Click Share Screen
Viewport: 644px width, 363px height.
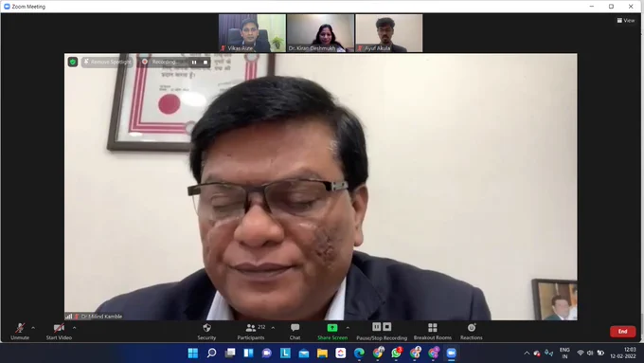pos(332,332)
